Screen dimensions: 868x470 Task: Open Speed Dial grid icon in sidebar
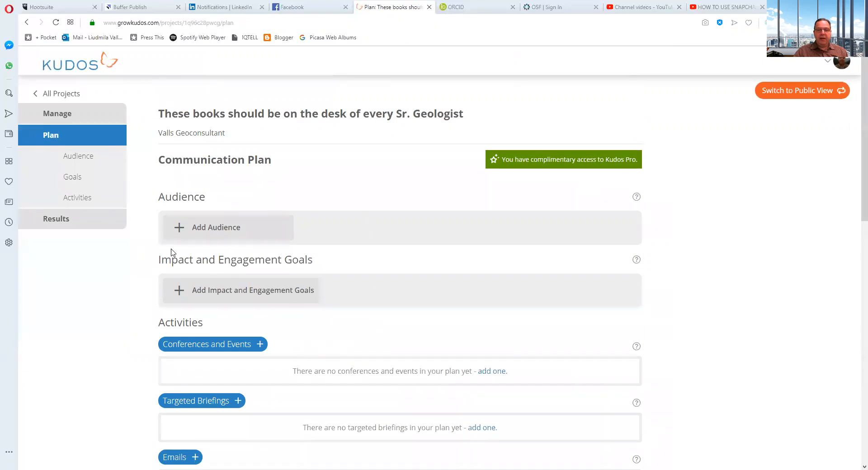point(9,161)
